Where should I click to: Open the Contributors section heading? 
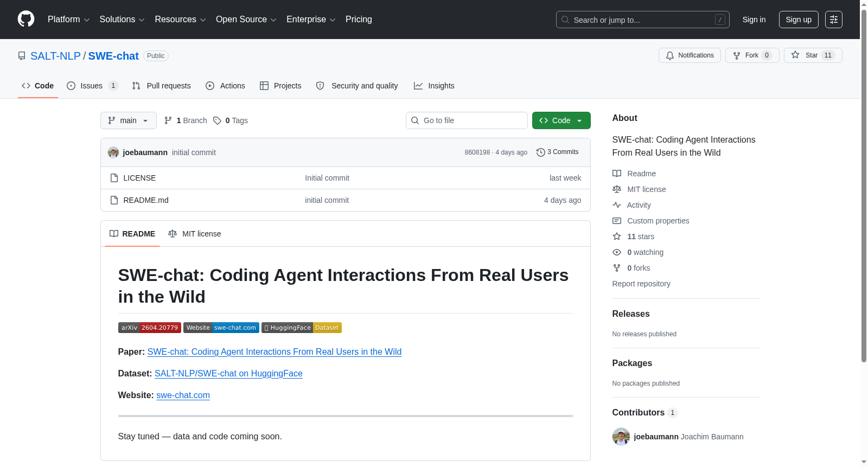pos(645,412)
